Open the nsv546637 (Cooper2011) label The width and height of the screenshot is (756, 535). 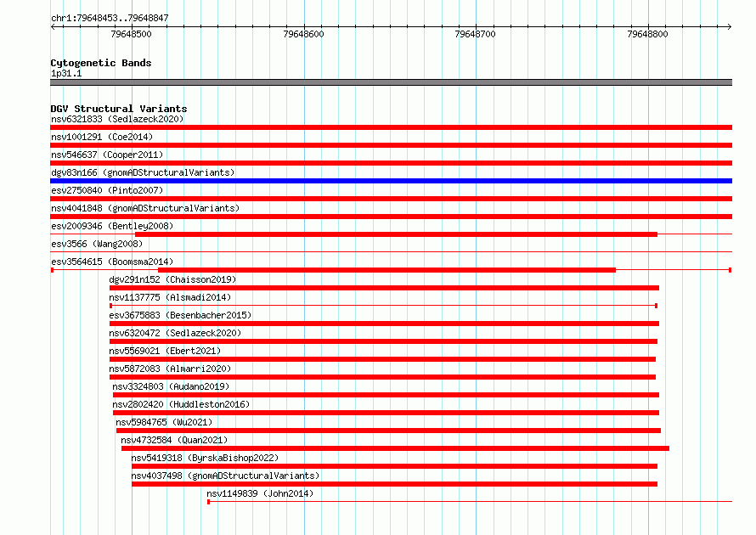(x=107, y=155)
